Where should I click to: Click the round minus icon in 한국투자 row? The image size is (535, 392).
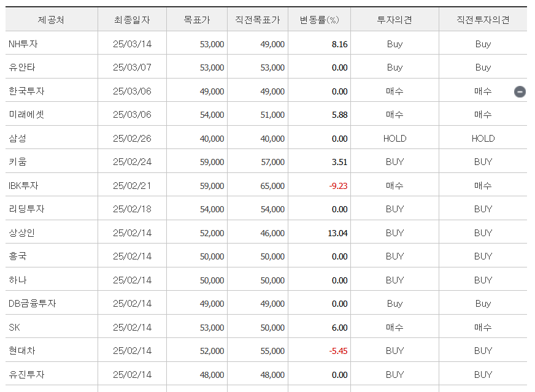click(520, 91)
